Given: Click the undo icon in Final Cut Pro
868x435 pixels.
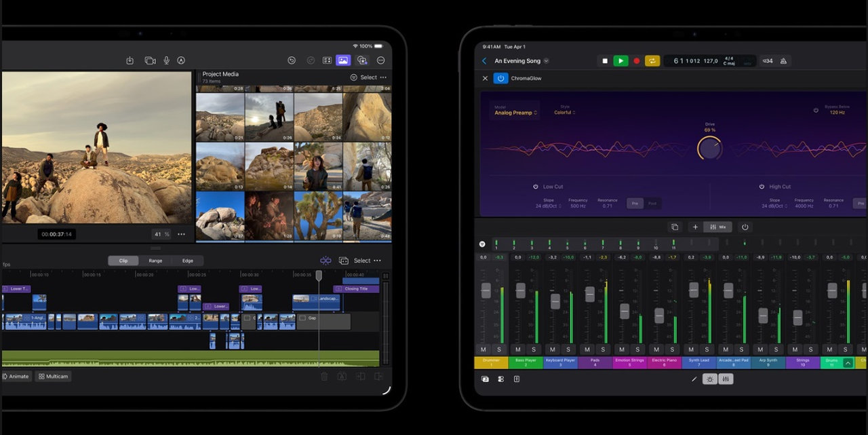Looking at the screenshot, I should tap(292, 60).
